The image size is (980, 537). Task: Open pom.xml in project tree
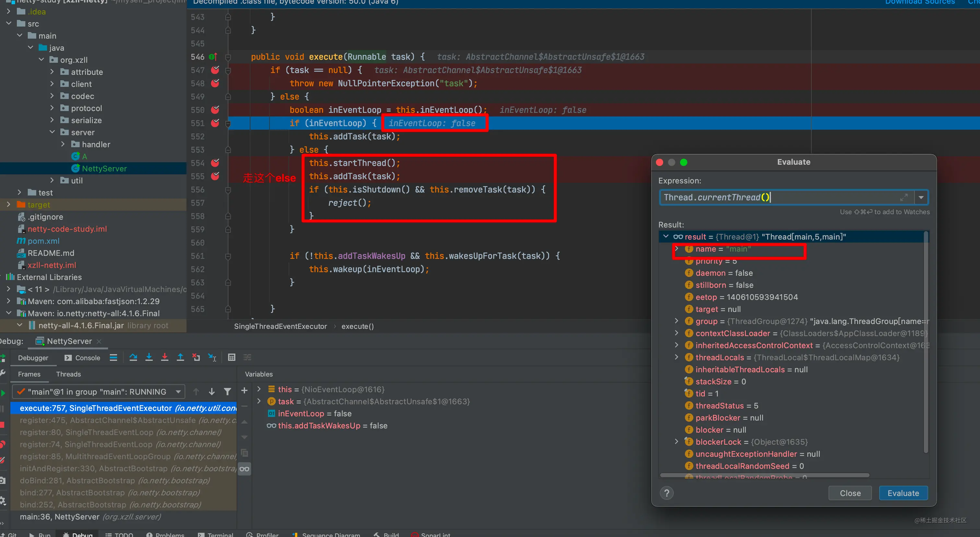(x=43, y=241)
